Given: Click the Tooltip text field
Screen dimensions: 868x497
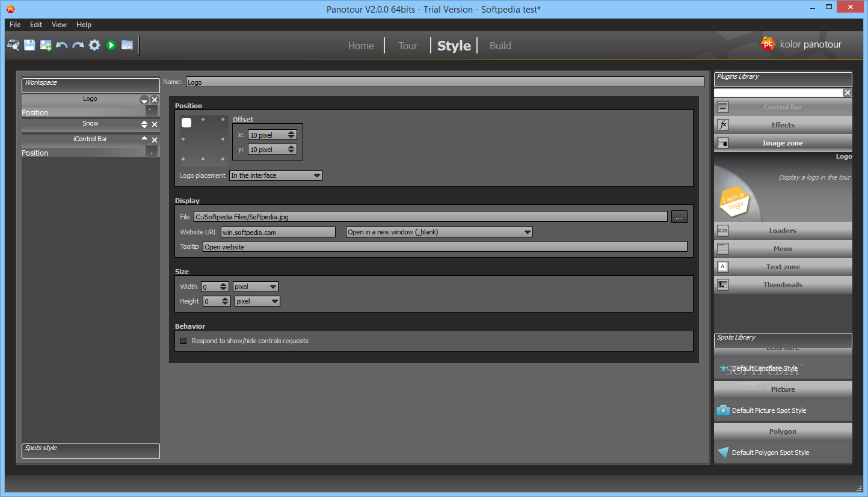Looking at the screenshot, I should tap(445, 246).
